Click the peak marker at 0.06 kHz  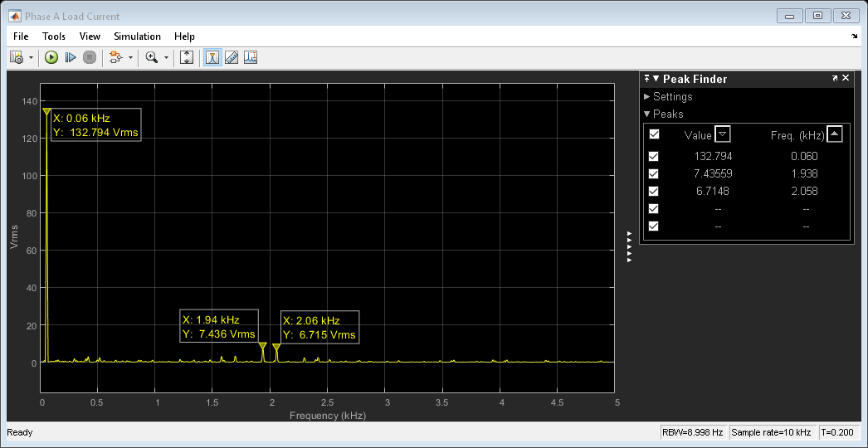coord(47,112)
